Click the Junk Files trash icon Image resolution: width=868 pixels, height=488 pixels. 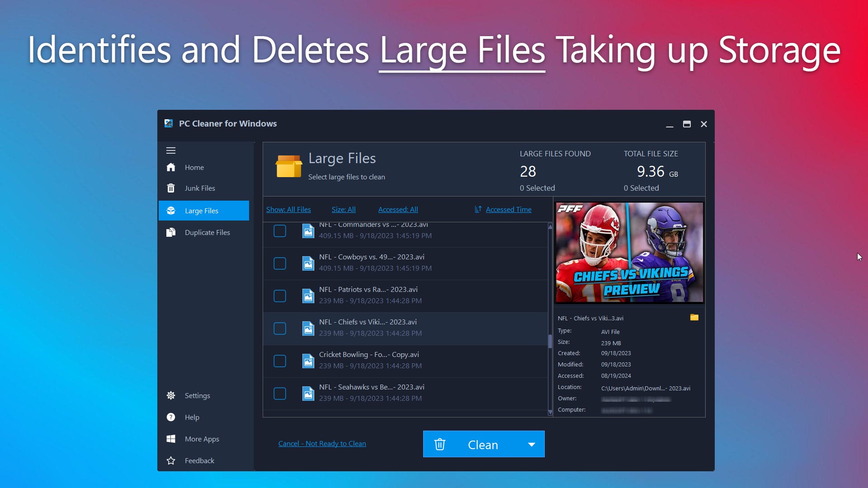click(171, 188)
